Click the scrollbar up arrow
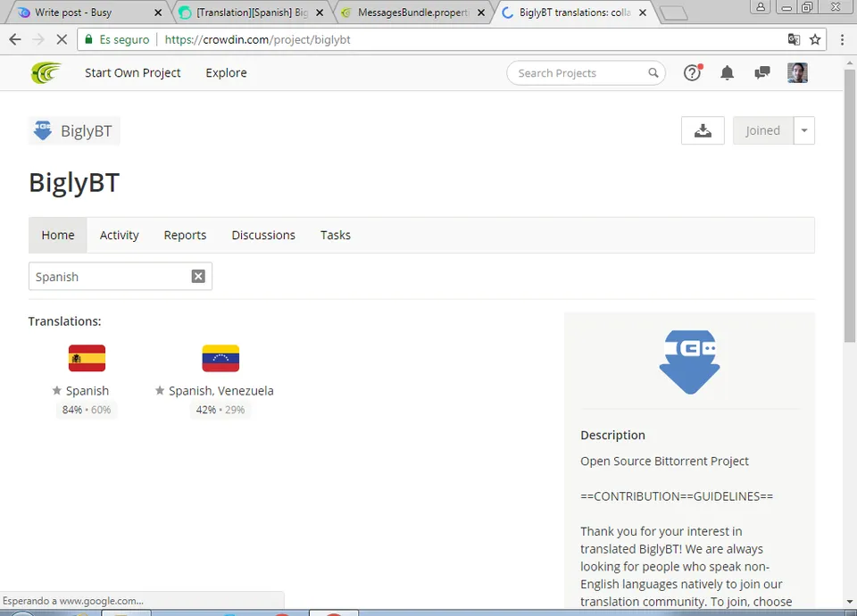The image size is (857, 616). [849, 64]
